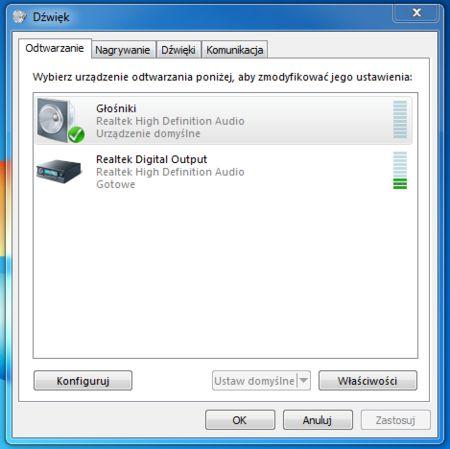Viewport: 450px width, 449px height.
Task: Close the Dźwięk dialog window
Action: point(416,13)
